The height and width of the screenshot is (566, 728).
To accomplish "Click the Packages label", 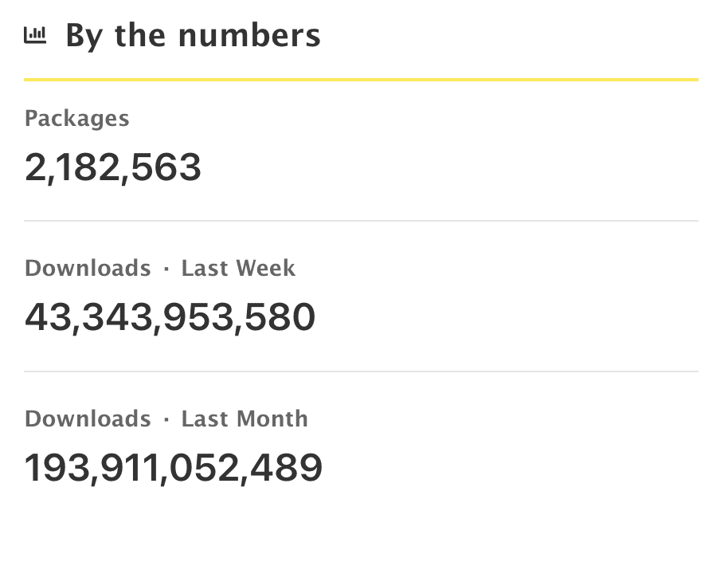I will (x=77, y=119).
